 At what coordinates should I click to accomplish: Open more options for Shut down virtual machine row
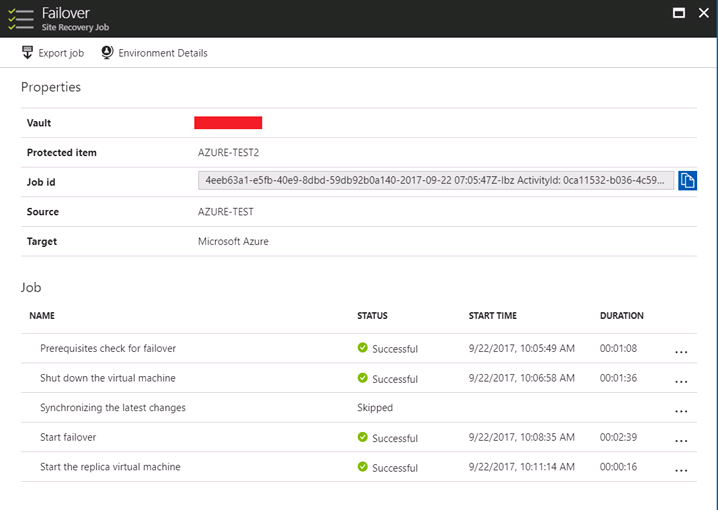pos(681,382)
